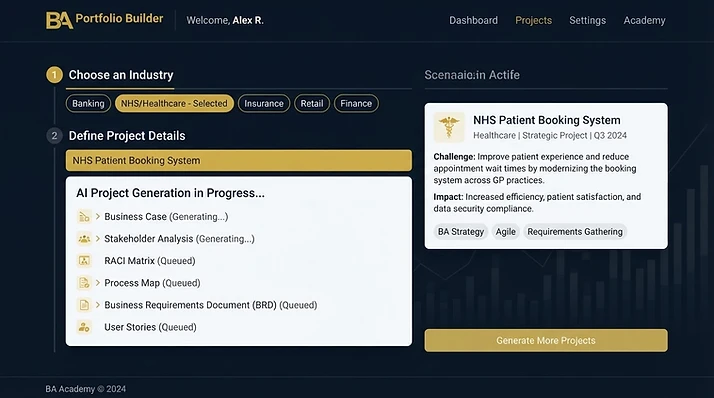This screenshot has width=714, height=398.
Task: Click the Agile tag
Action: [x=505, y=232]
